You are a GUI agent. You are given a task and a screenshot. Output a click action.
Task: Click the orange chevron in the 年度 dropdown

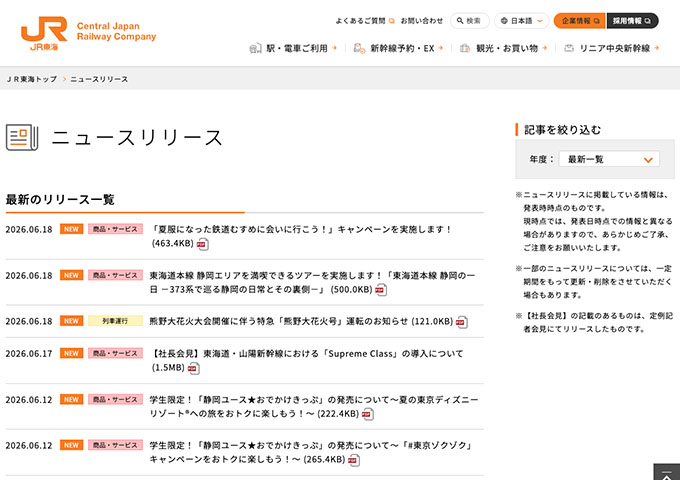pos(648,160)
